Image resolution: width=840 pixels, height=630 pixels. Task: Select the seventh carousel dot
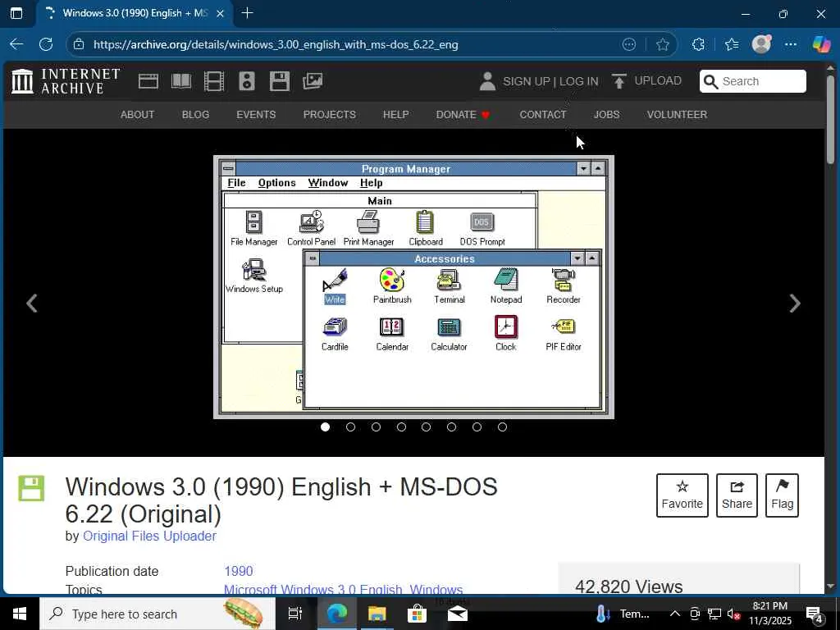[477, 427]
